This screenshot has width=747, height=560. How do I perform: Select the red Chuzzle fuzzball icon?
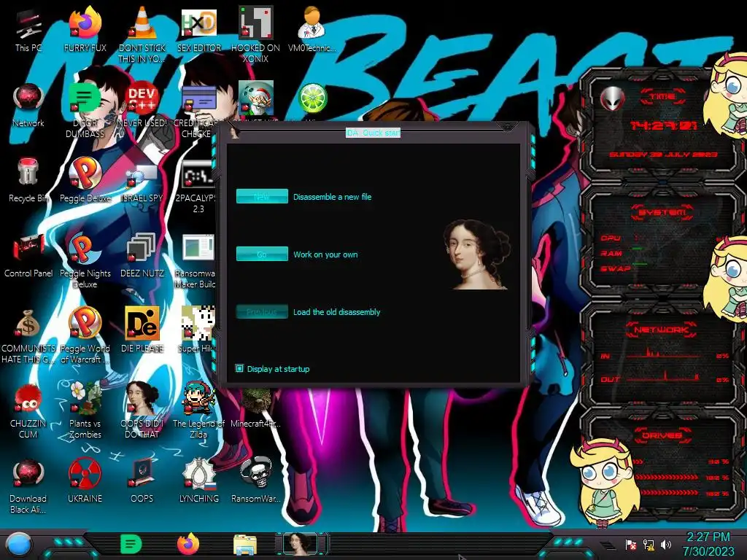tap(28, 410)
